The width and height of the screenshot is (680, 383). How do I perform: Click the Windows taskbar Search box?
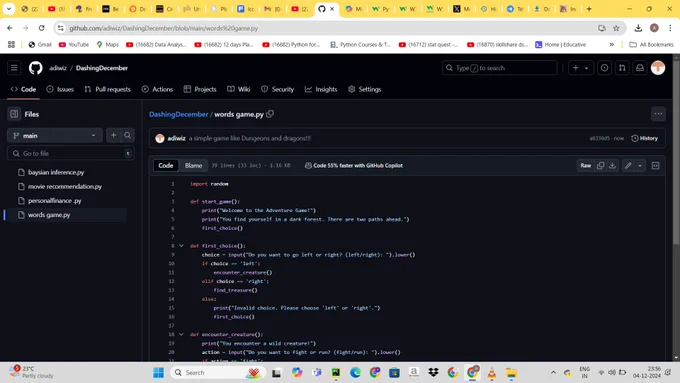tap(217, 373)
